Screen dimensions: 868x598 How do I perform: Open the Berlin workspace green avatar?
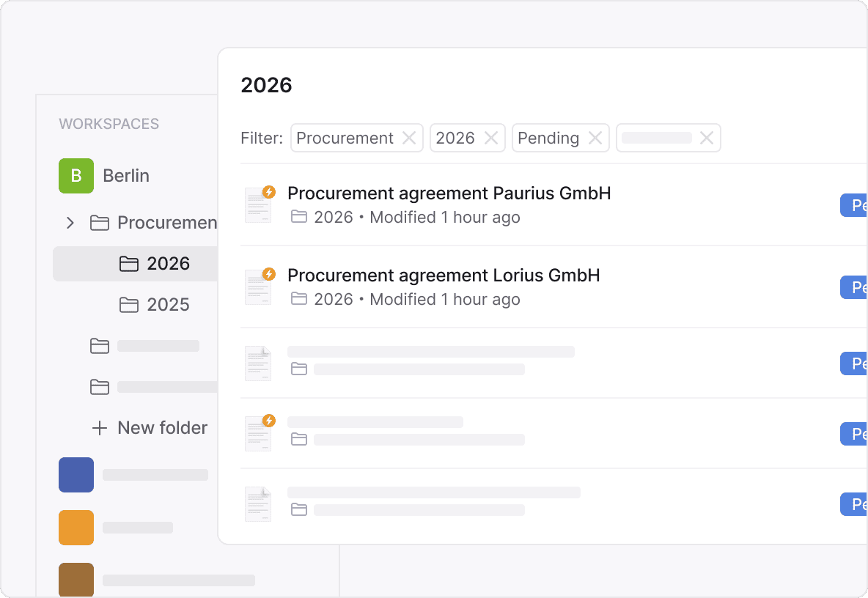pyautogui.click(x=76, y=176)
